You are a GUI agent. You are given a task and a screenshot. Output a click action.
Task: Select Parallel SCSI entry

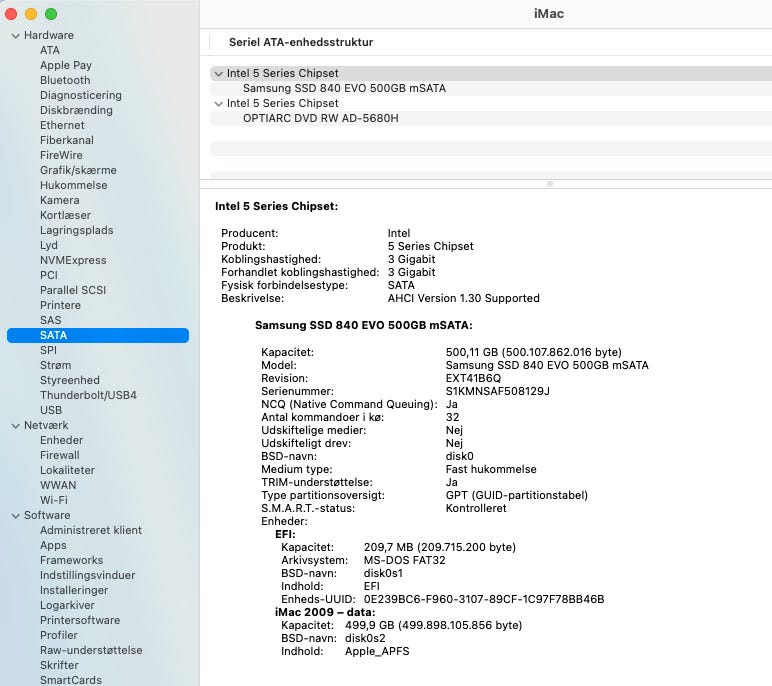(73, 291)
